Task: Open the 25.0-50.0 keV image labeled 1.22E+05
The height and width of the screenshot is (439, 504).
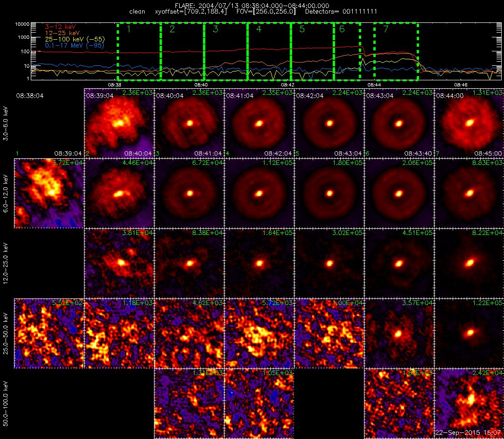Action: coord(469,333)
